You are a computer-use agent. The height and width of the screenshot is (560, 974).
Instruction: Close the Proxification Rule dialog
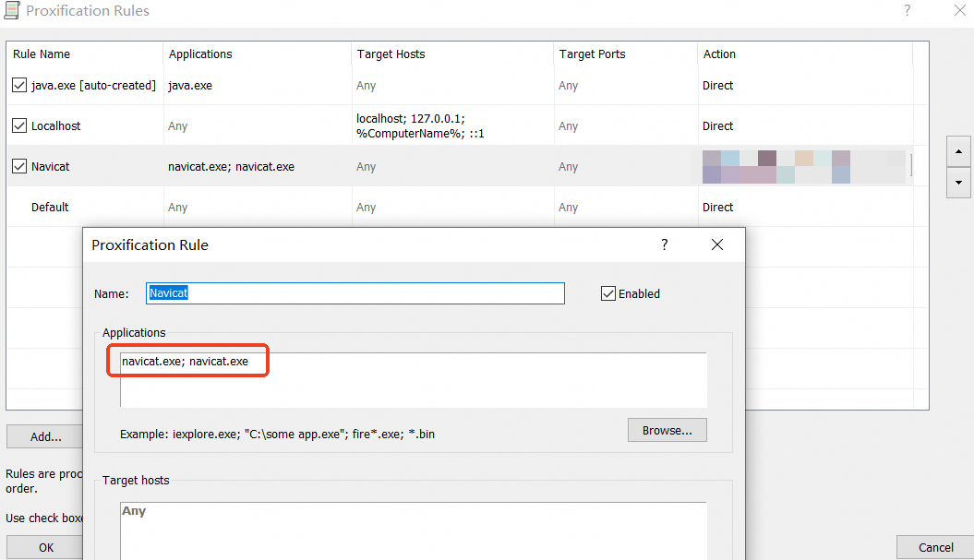[x=716, y=245]
